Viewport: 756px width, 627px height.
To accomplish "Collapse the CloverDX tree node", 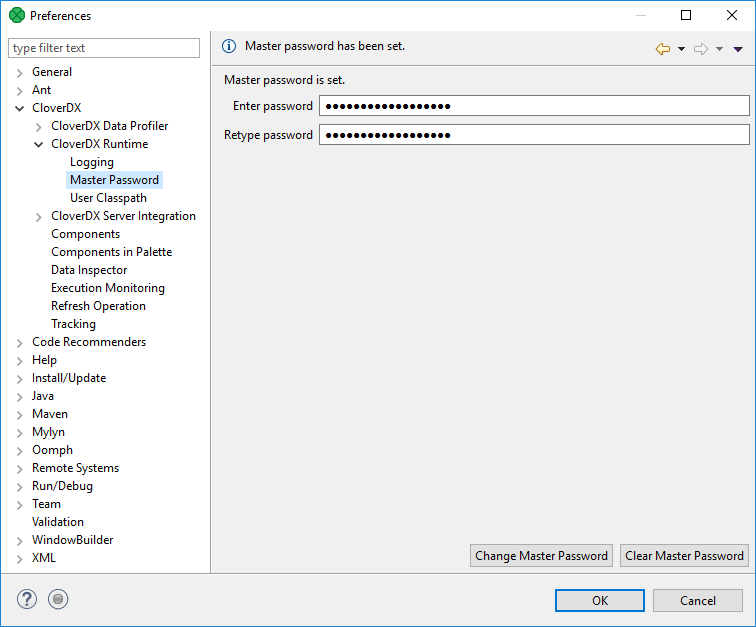I will pos(21,108).
